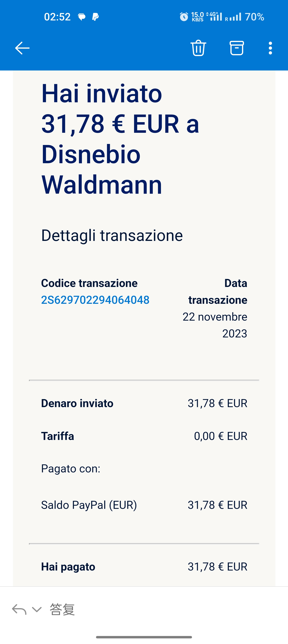Tap the reply arrow icon
288x644 pixels.
[x=19, y=609]
